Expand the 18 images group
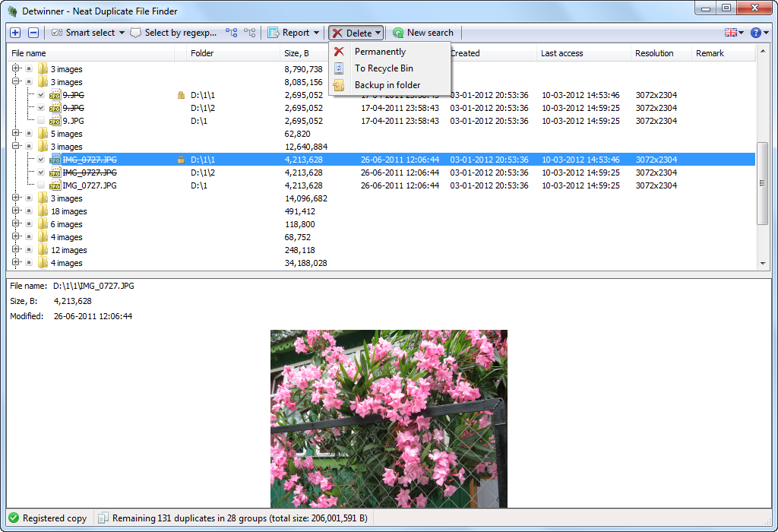This screenshot has height=532, width=778. click(15, 211)
